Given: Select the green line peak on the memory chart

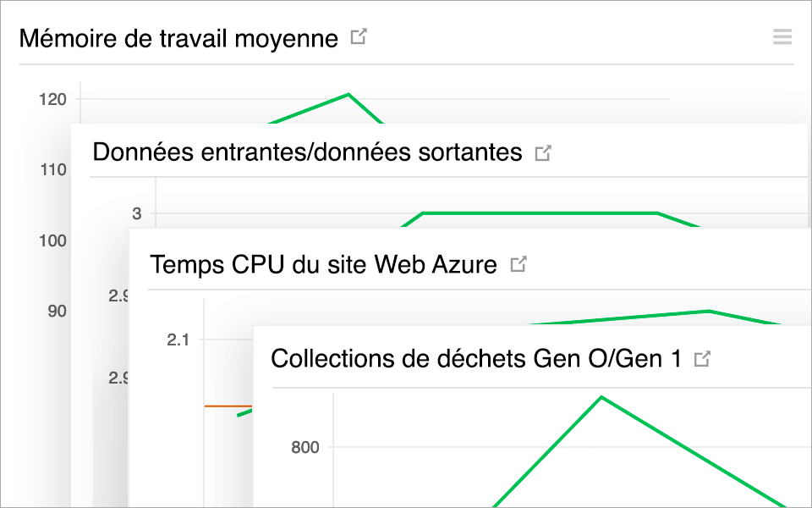Looking at the screenshot, I should click(348, 95).
